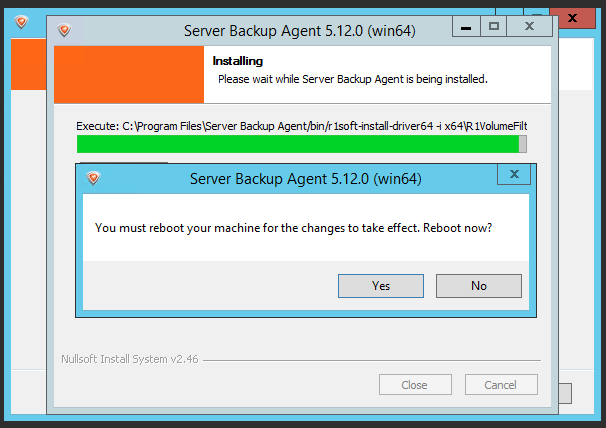
Task: Click the reboot confirmation message text
Action: point(293,228)
